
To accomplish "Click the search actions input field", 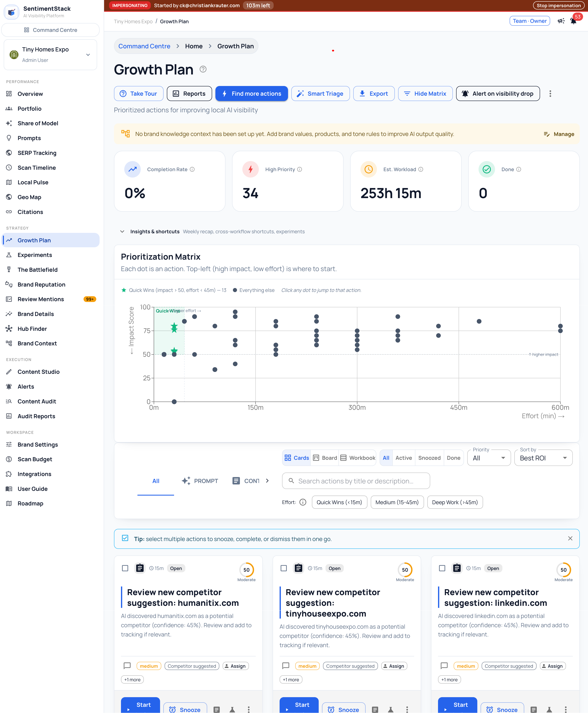I will 356,481.
